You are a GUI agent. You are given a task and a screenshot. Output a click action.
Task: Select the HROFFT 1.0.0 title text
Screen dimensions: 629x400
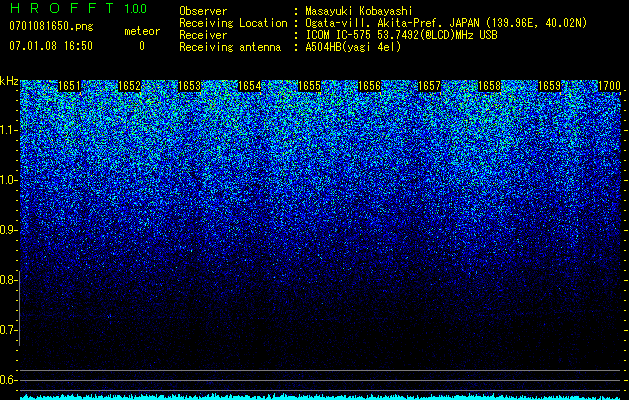point(78,8)
